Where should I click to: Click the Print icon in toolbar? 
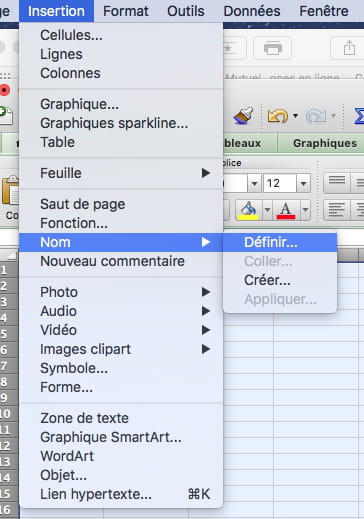tap(273, 48)
